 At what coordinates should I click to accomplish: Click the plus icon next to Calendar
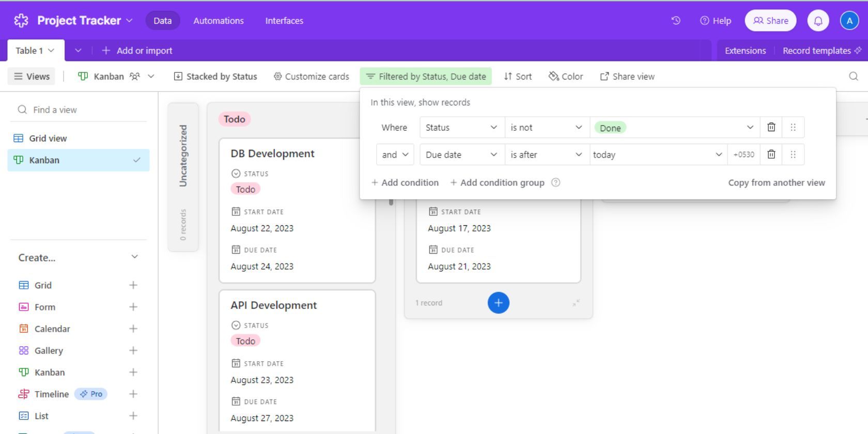click(x=133, y=329)
